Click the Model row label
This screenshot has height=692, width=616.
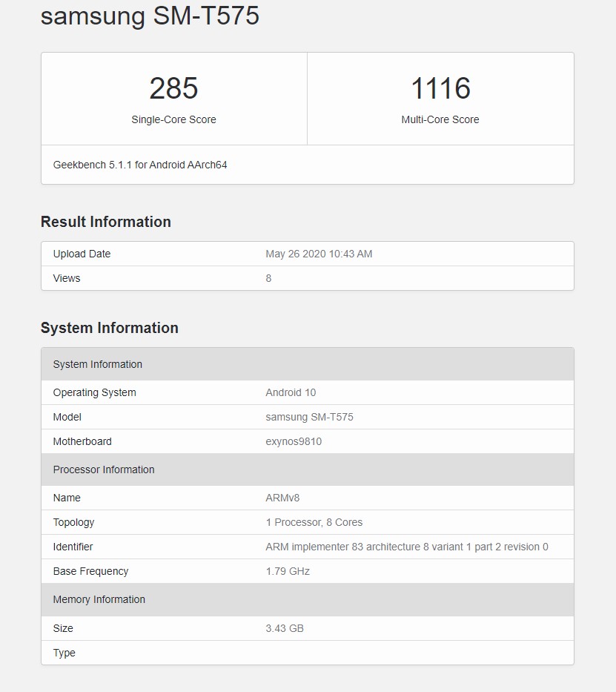click(67, 417)
